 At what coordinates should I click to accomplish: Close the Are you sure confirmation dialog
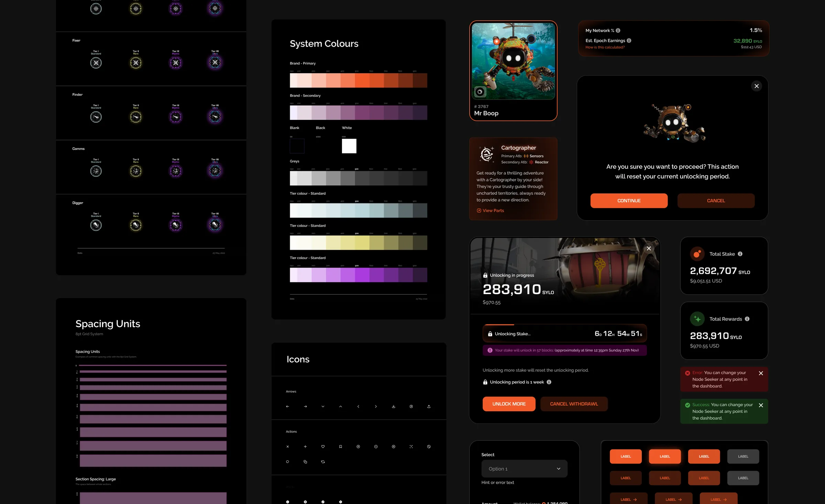click(756, 86)
